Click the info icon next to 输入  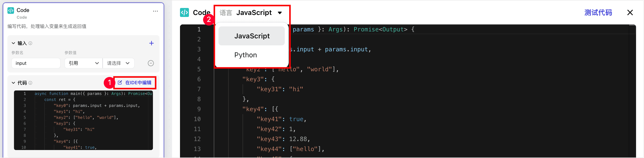[x=30, y=43]
